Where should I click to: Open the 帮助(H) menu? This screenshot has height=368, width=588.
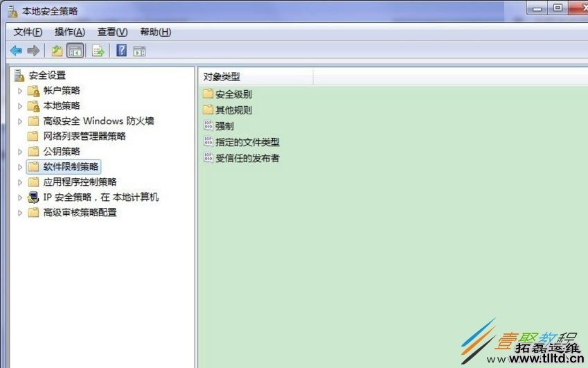tap(156, 33)
